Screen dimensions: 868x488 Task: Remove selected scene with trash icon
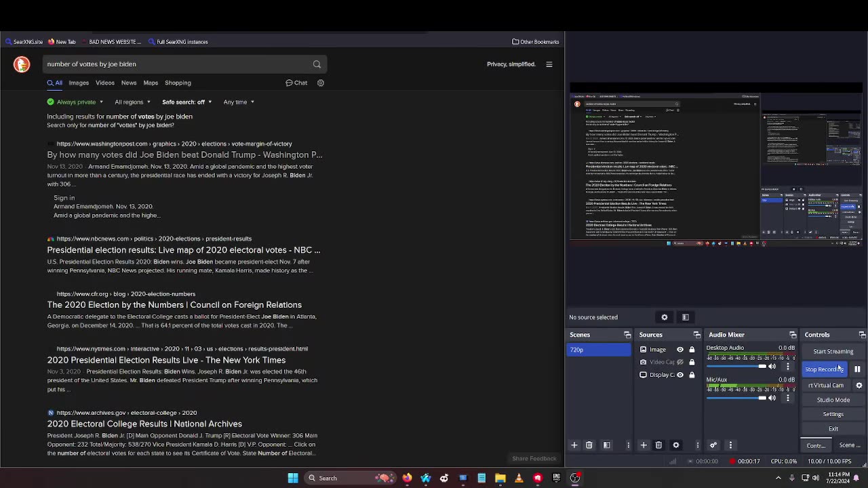pyautogui.click(x=589, y=445)
